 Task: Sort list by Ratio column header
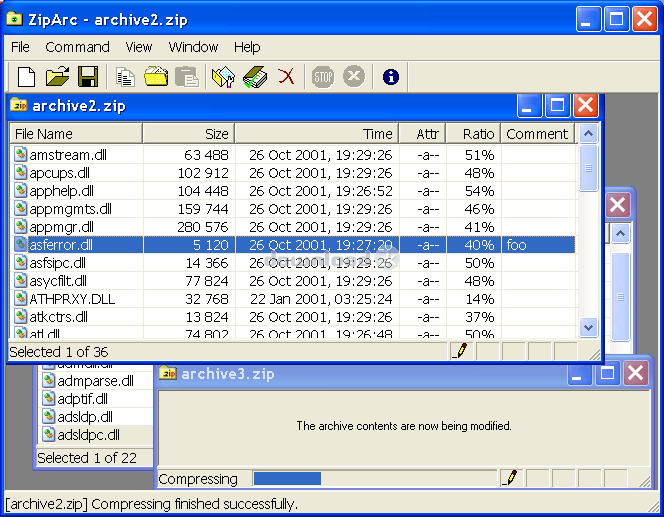click(x=472, y=134)
